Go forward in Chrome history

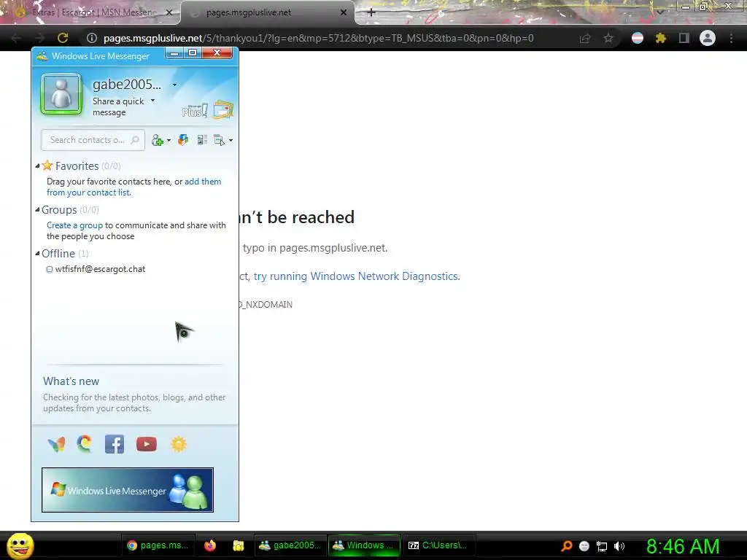[39, 38]
